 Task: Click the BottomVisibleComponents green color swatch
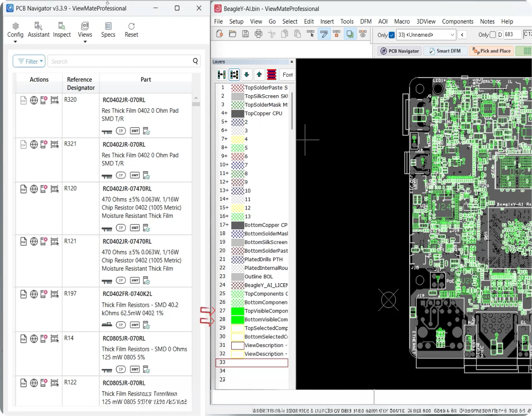237,320
